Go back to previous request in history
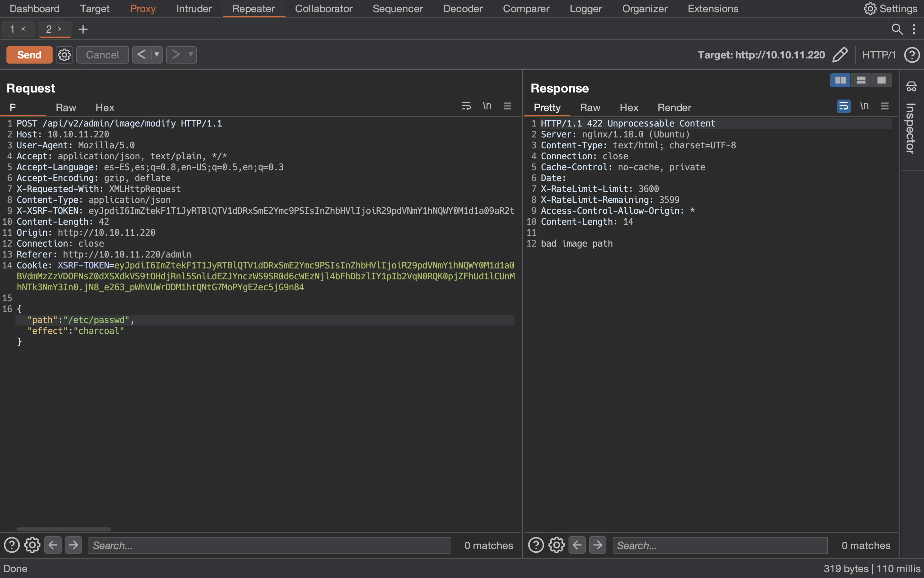 pyautogui.click(x=141, y=55)
